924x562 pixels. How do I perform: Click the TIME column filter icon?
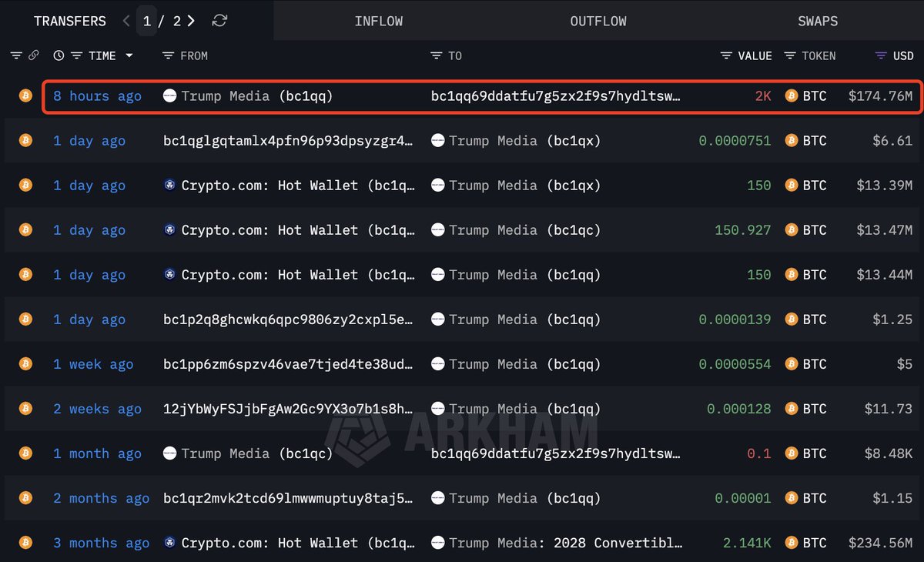click(x=75, y=55)
